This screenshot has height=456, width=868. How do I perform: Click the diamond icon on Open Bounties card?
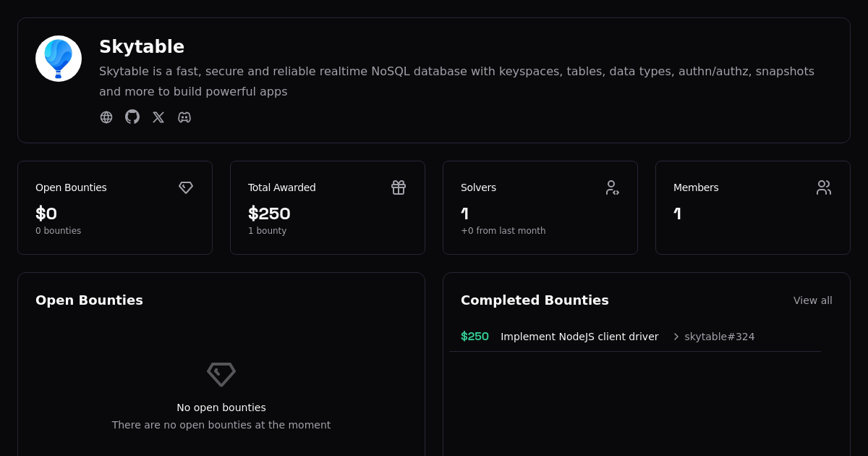click(x=186, y=187)
